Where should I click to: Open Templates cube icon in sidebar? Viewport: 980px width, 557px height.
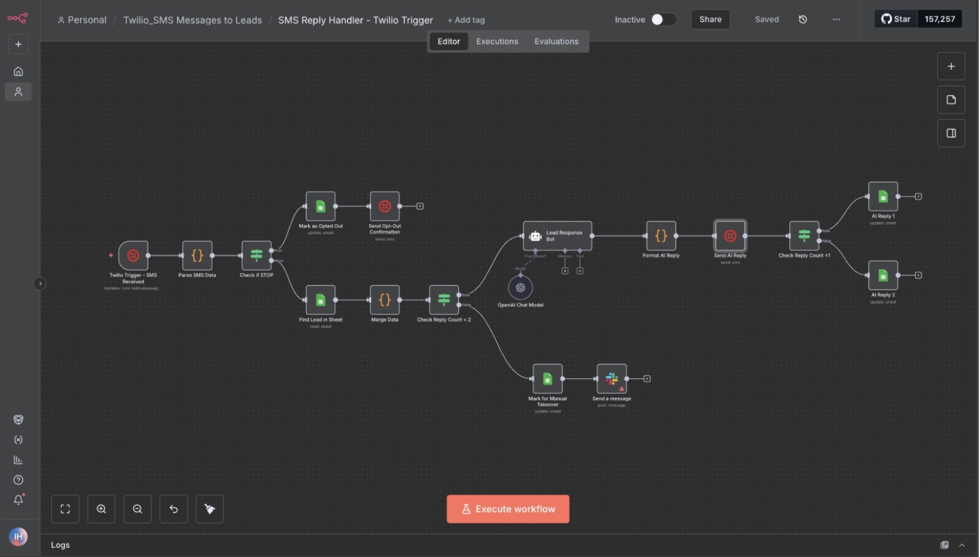coord(18,420)
